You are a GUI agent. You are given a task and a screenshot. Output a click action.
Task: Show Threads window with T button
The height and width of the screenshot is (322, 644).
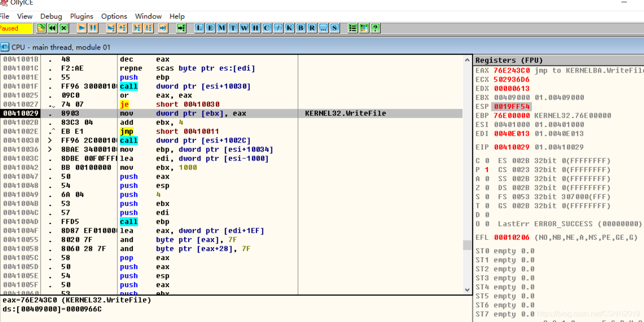pos(233,28)
